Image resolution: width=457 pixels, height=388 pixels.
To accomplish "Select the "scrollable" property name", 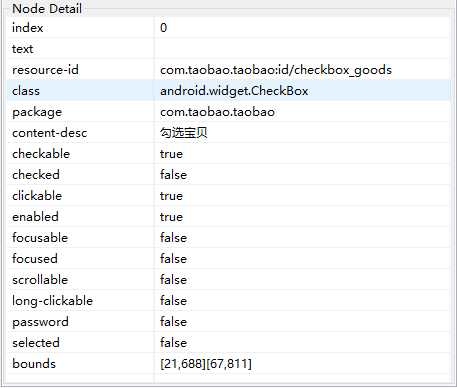I will point(40,280).
